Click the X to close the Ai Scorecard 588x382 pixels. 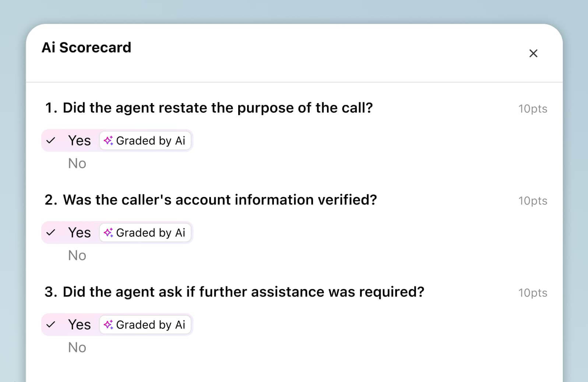(533, 53)
